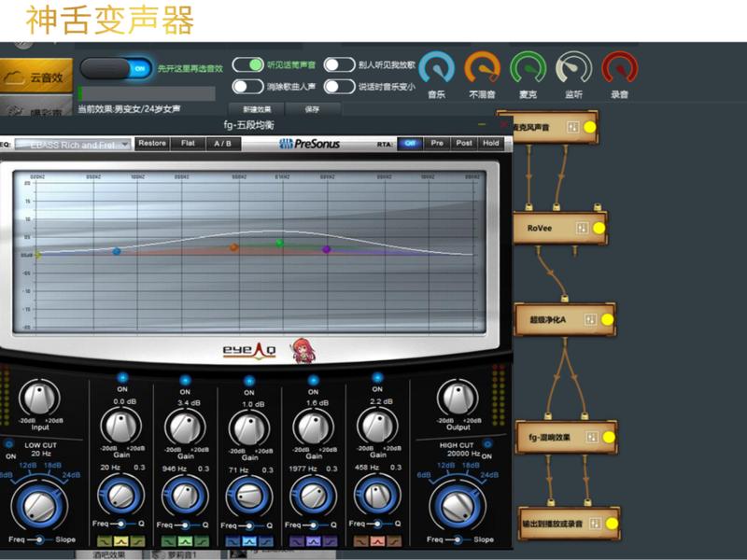Click the A / B compare button
This screenshot has width=747, height=560.
(x=223, y=143)
